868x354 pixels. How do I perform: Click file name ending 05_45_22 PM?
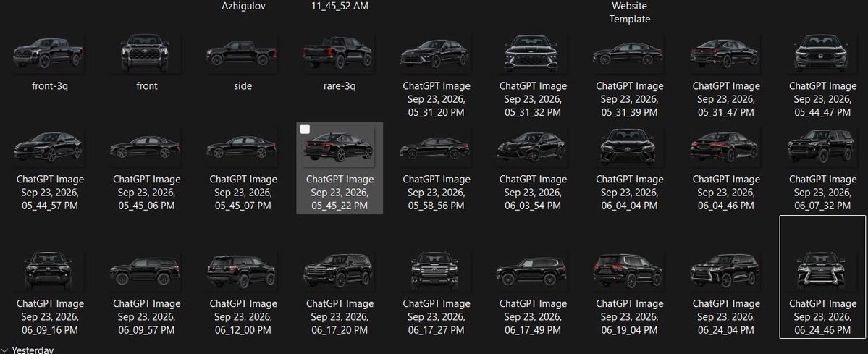340,193
